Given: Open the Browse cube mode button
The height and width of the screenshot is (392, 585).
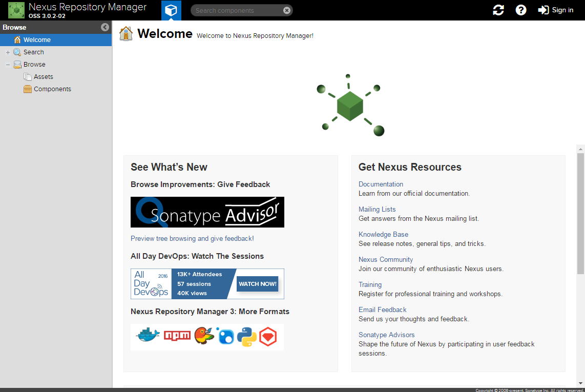Looking at the screenshot, I should point(171,10).
